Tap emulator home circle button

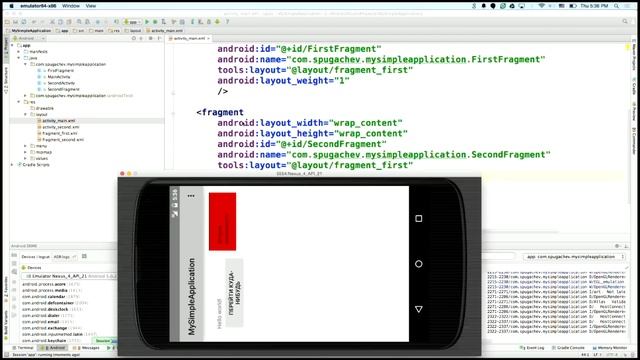point(418,264)
